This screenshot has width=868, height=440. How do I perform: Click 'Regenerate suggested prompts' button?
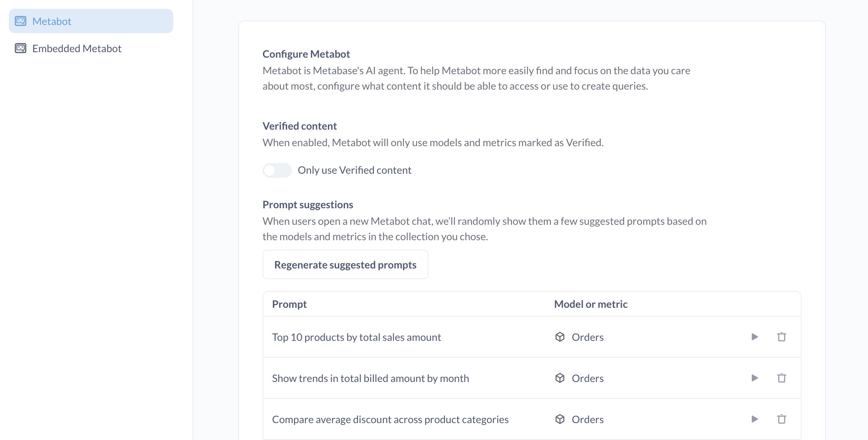(345, 265)
